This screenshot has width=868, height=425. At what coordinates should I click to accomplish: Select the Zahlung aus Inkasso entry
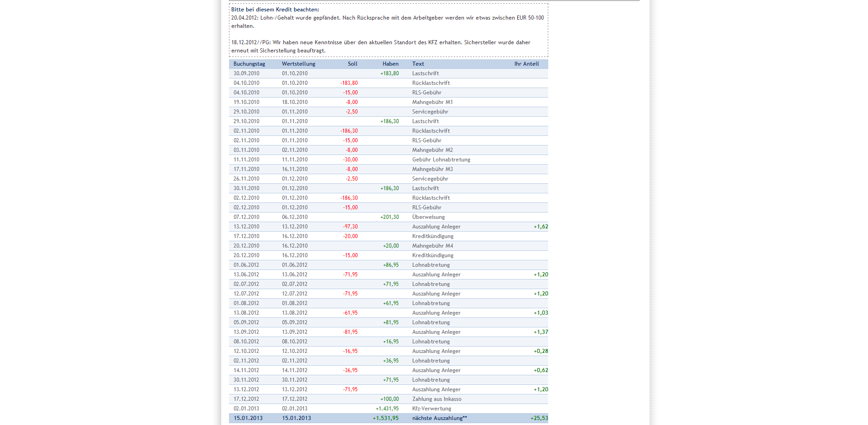(437, 399)
